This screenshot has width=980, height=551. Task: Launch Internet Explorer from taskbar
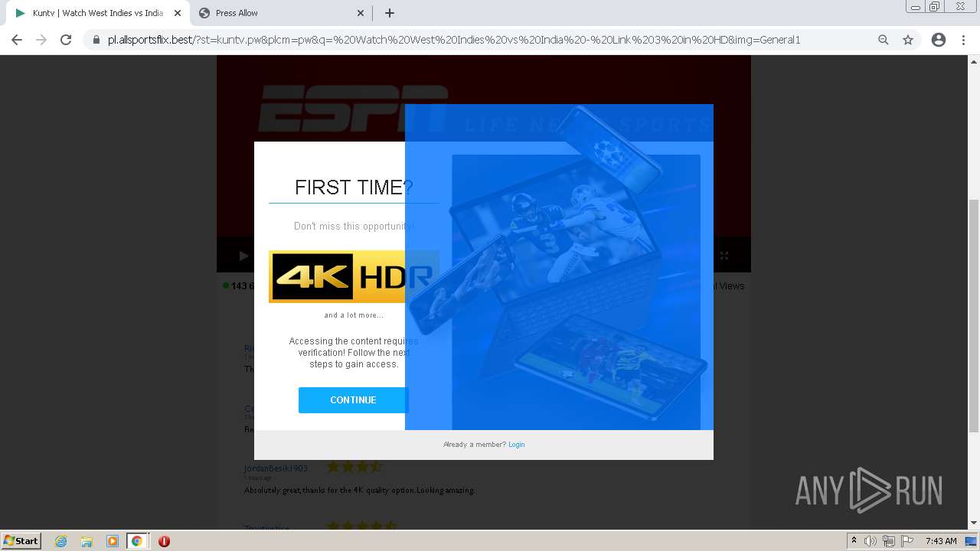click(x=60, y=541)
